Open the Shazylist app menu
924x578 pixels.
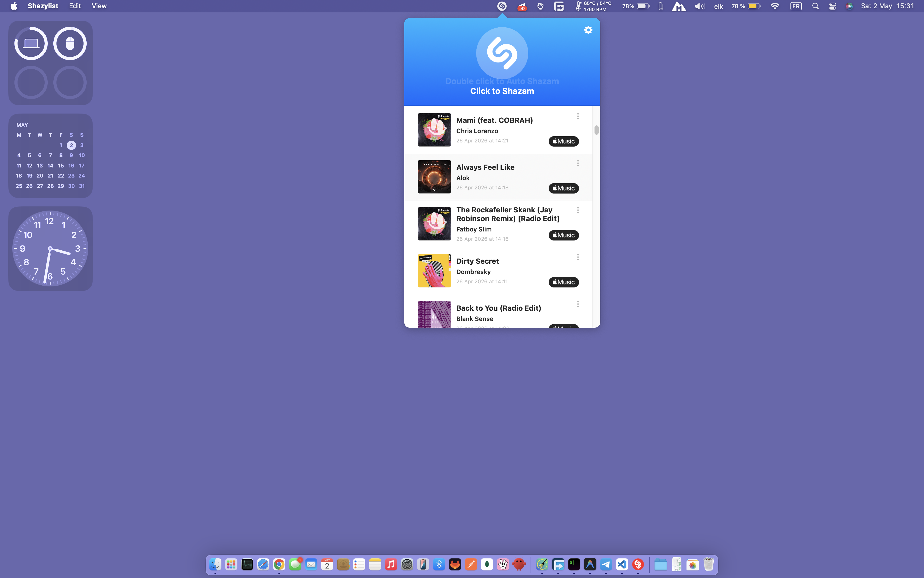click(x=43, y=6)
